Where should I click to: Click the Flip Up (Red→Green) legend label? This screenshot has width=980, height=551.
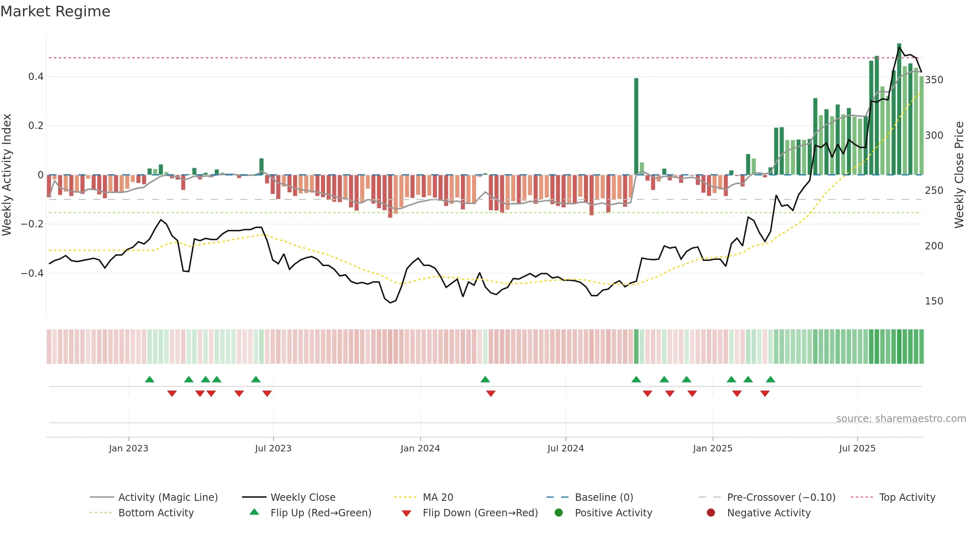pos(321,513)
